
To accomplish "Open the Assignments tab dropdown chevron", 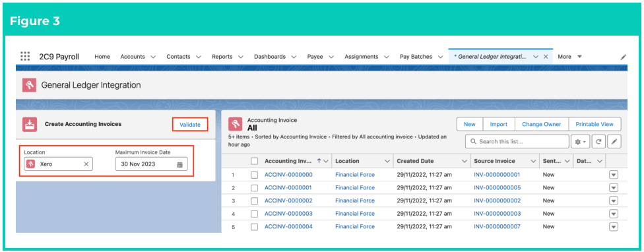I will [387, 57].
